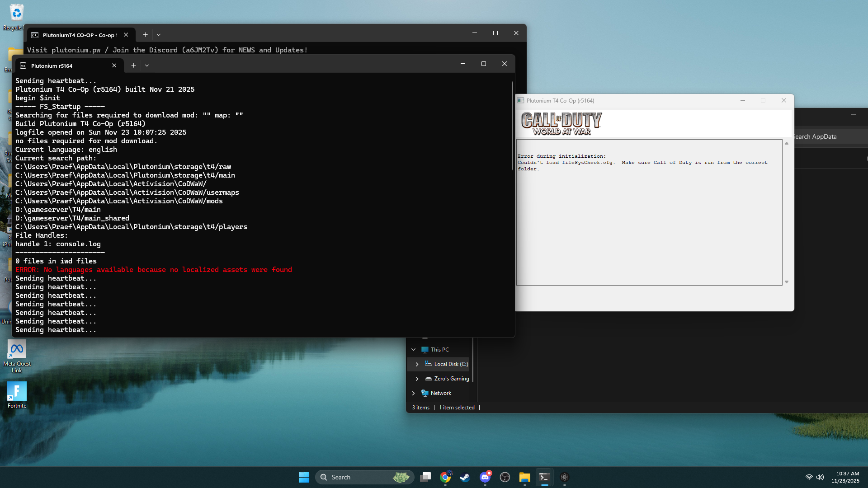
Task: Open a new tab in Plutonium r5164 terminal
Action: 133,66
